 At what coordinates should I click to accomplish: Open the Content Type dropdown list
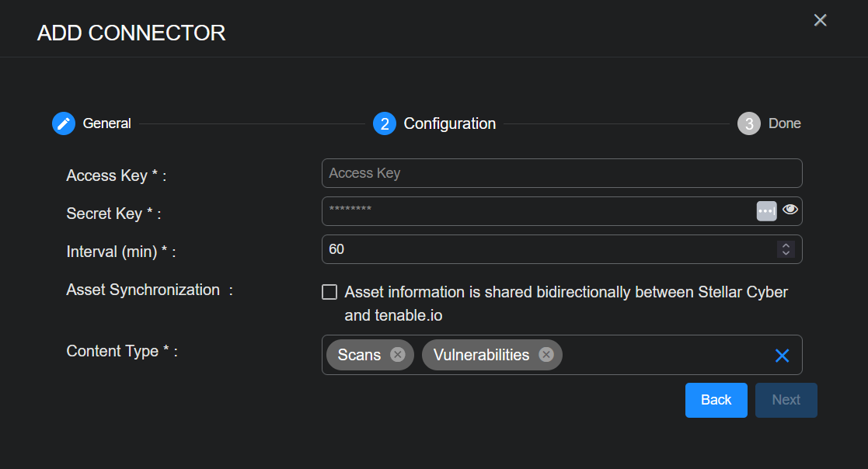[x=661, y=355]
